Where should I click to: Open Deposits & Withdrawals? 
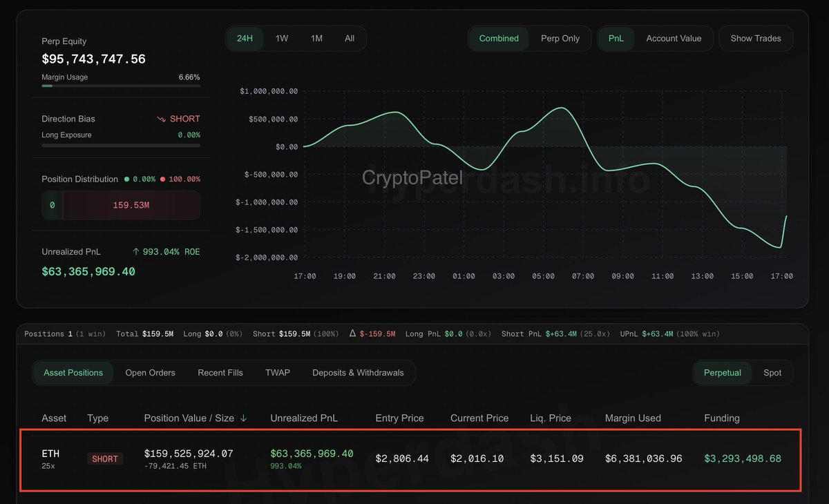point(358,372)
